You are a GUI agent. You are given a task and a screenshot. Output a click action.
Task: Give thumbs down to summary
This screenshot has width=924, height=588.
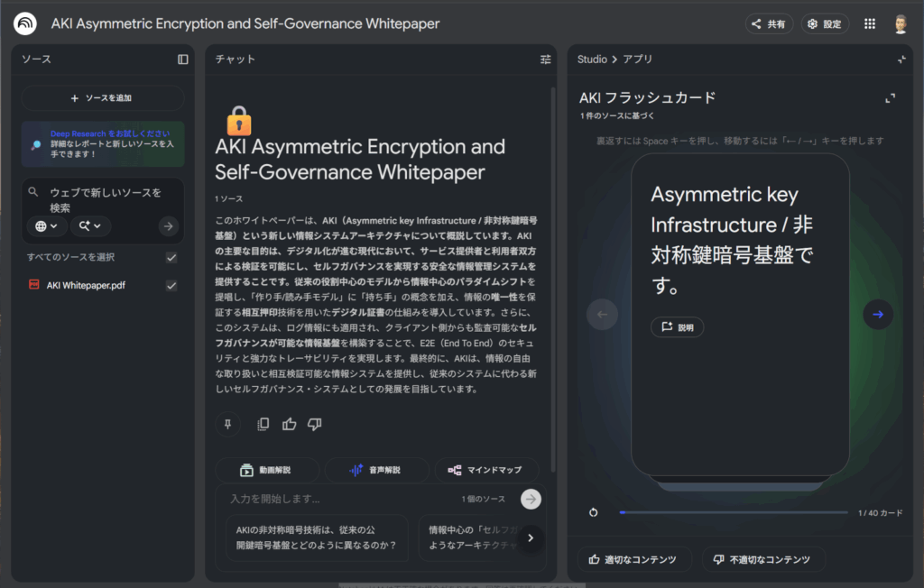(x=314, y=424)
